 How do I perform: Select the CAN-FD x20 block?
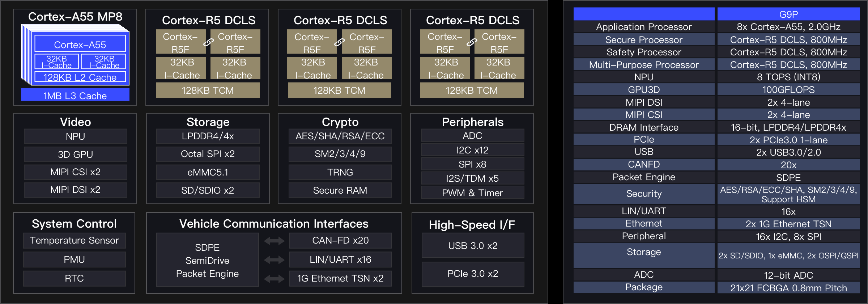tap(340, 241)
